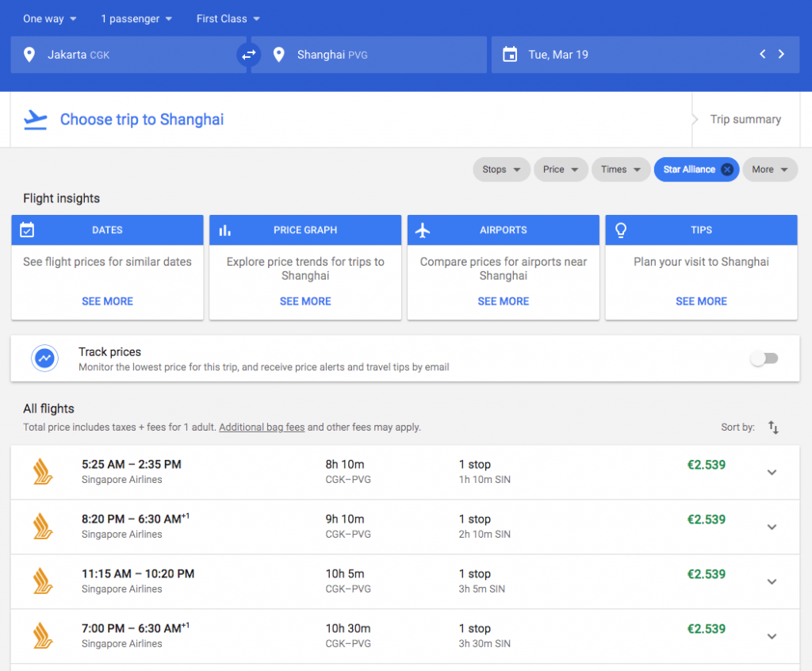The image size is (812, 671).
Task: Open the 1 passenger dropdown
Action: tap(136, 19)
